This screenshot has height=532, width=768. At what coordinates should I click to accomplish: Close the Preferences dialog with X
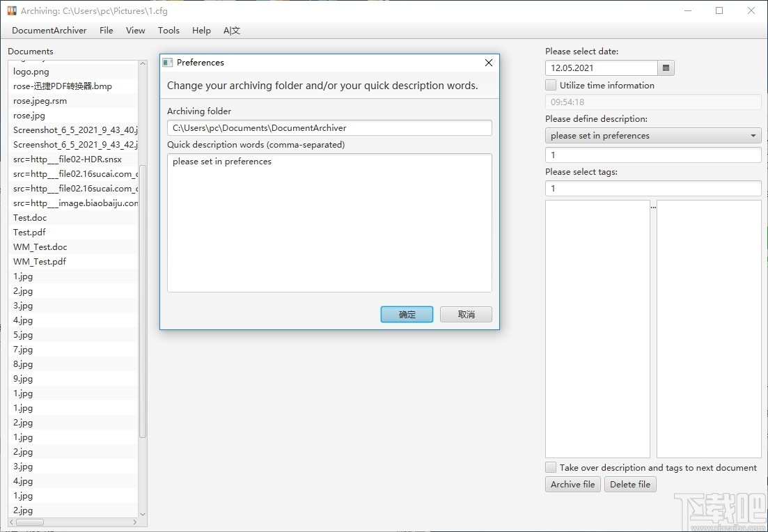tap(488, 63)
